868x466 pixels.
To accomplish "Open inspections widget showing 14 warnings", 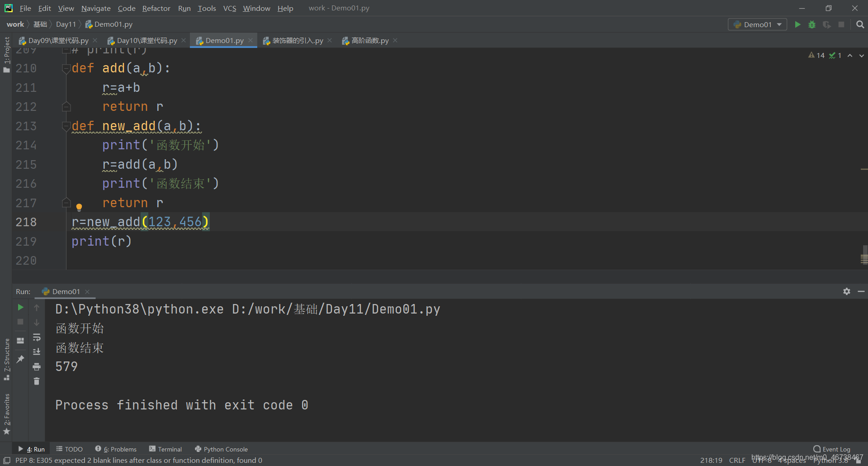I will pyautogui.click(x=817, y=55).
